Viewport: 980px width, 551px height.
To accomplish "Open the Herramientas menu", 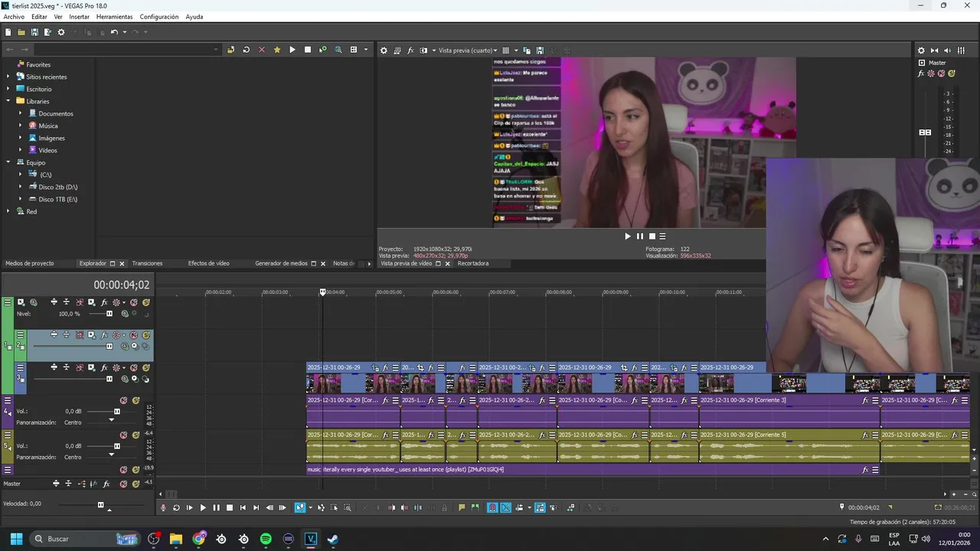I will pos(114,17).
